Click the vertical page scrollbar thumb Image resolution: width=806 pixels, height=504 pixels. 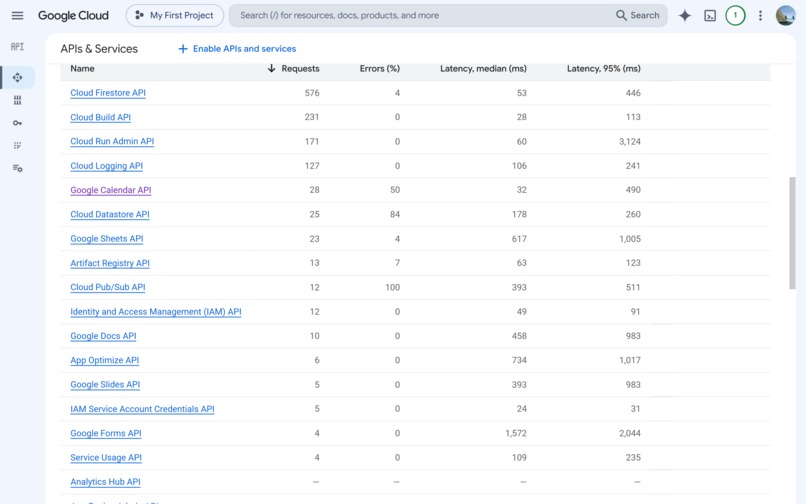792,233
